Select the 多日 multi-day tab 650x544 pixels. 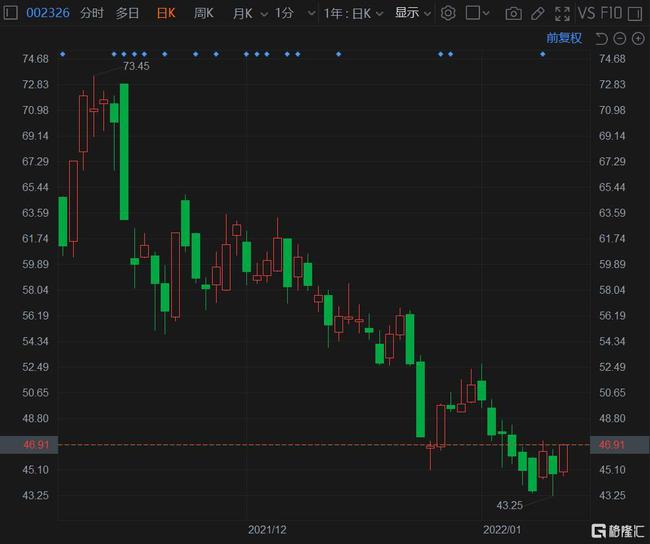click(127, 13)
